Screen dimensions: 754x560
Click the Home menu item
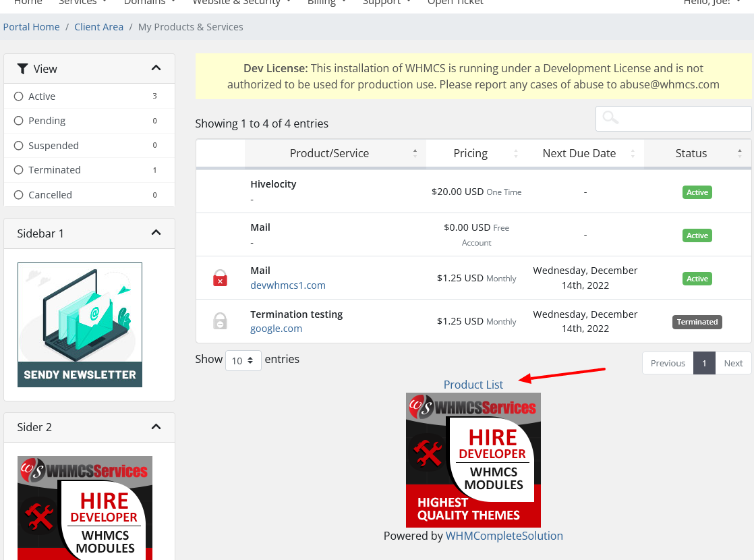(28, 3)
